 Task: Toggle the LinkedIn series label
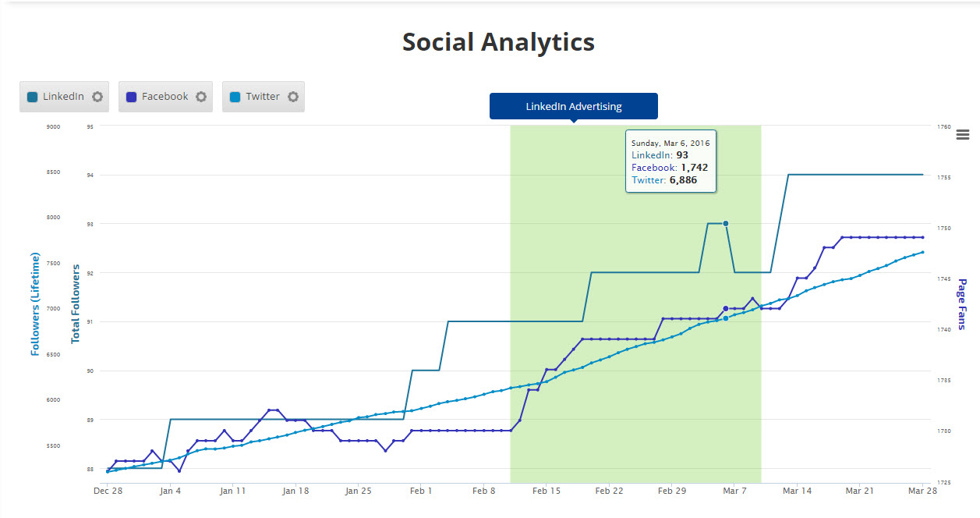[x=63, y=97]
